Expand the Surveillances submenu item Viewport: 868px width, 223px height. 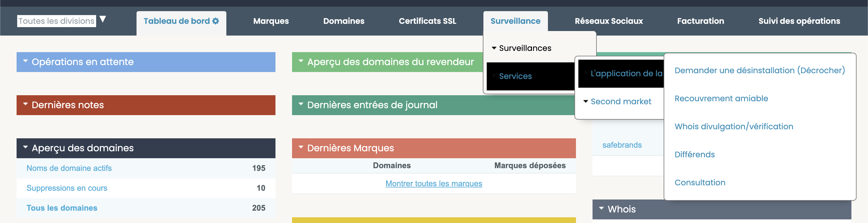(x=525, y=48)
